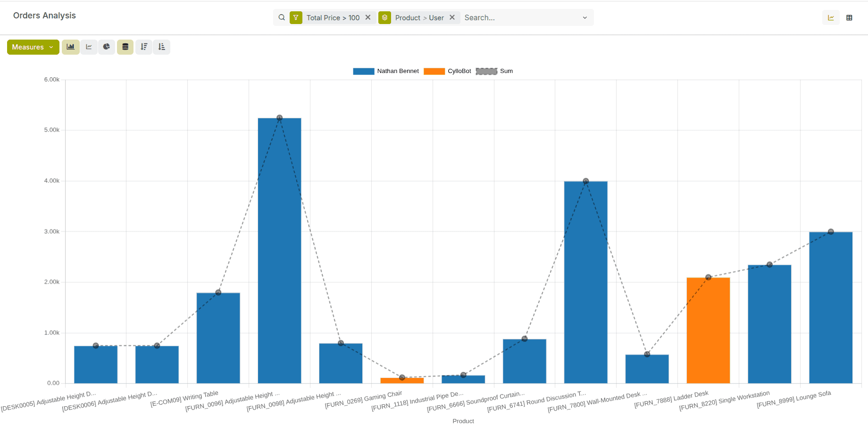Remove the Total Price > 100 filter
Screen dimensions: 868x426
368,17
